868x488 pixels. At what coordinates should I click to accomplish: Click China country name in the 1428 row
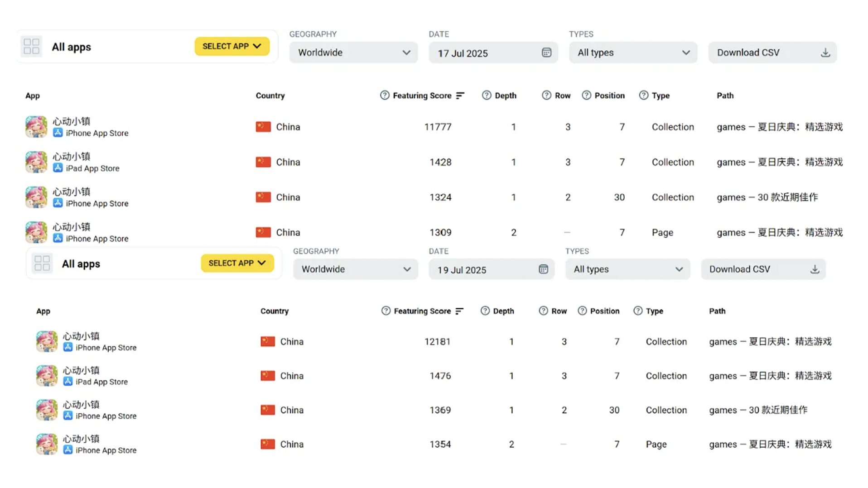288,162
